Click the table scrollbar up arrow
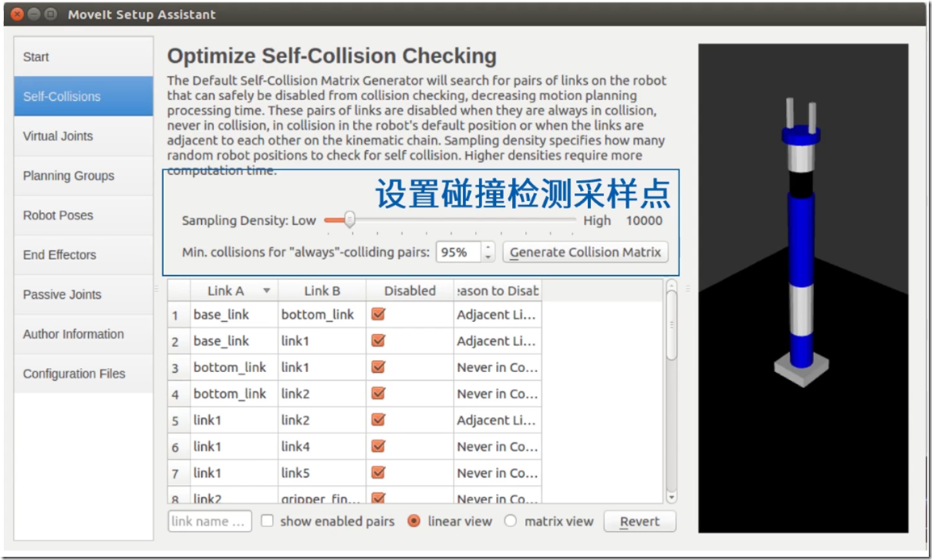 (x=672, y=285)
